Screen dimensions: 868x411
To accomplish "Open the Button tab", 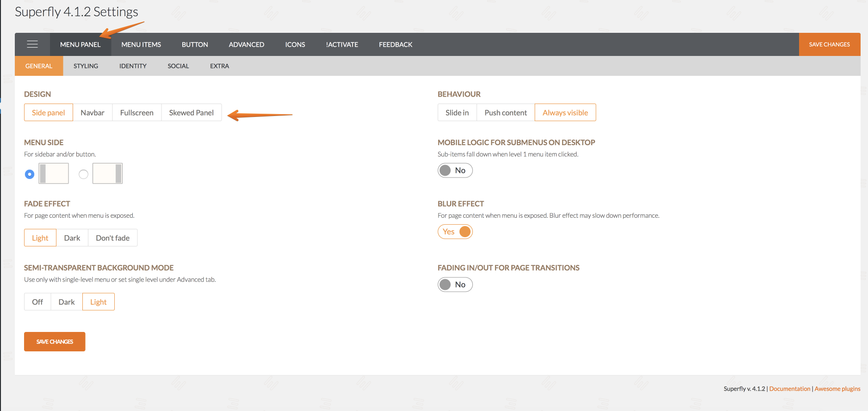I will click(195, 44).
